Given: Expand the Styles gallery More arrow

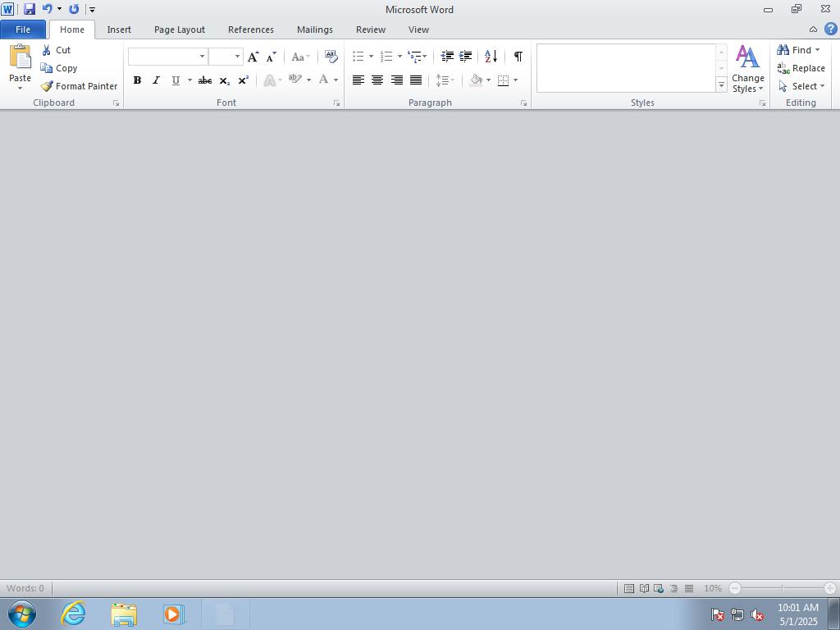Looking at the screenshot, I should (721, 84).
